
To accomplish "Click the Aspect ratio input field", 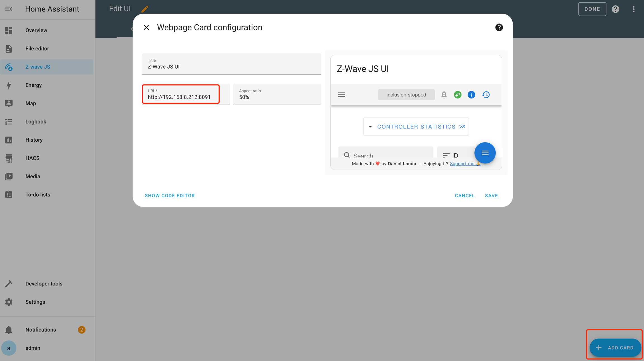I will [x=277, y=97].
